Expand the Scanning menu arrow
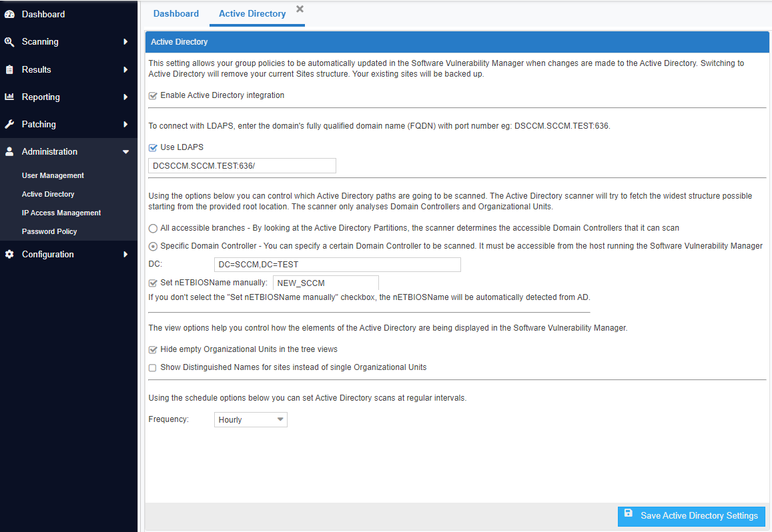The width and height of the screenshot is (772, 532). [125, 42]
